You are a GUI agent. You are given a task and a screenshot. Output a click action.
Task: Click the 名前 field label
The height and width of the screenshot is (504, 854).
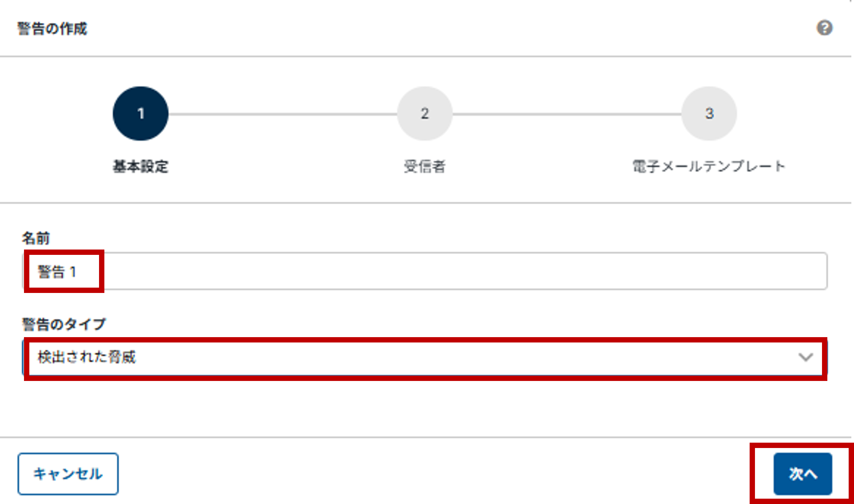tap(36, 238)
